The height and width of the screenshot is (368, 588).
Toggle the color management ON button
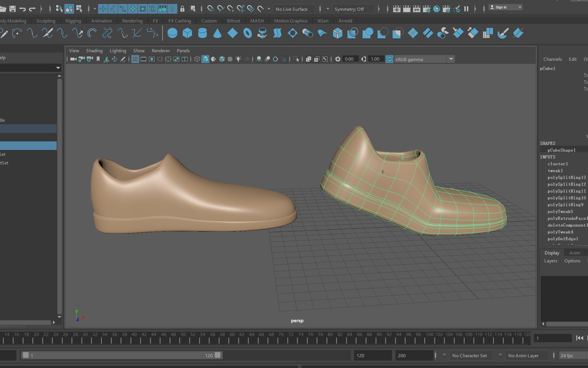tap(389, 59)
